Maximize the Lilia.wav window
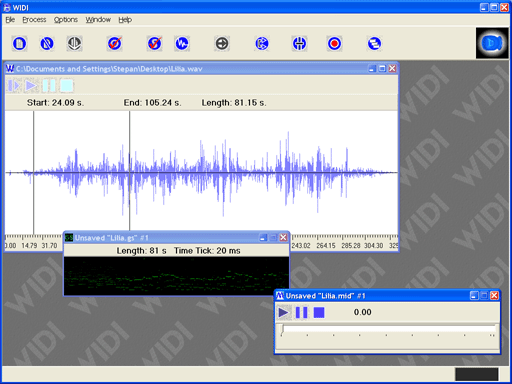Viewport: 512px width, 384px height. click(382, 69)
